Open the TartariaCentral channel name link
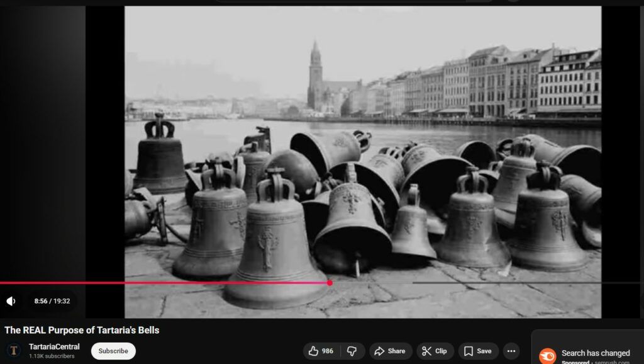Screen dimensions: 644x364 click(x=54, y=346)
